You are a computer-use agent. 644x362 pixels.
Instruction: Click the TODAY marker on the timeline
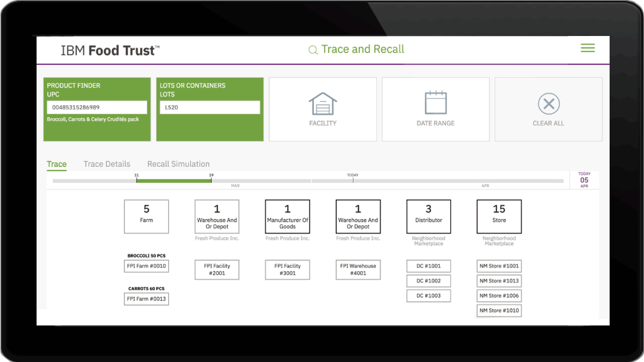pyautogui.click(x=353, y=179)
